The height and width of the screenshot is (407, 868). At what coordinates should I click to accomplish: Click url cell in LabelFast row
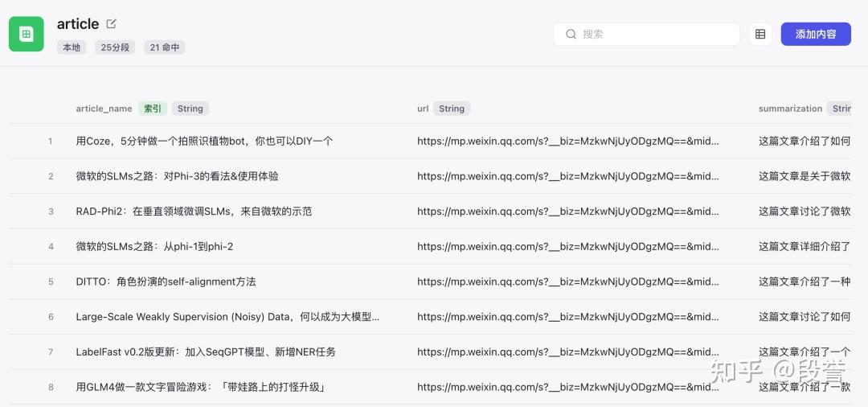click(x=568, y=352)
